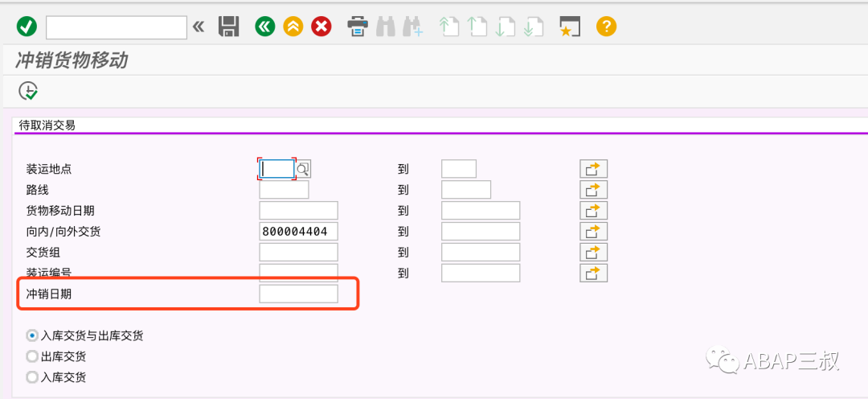868x399 pixels.
Task: Click the 货物移动日期 from-value field
Action: 298,211
